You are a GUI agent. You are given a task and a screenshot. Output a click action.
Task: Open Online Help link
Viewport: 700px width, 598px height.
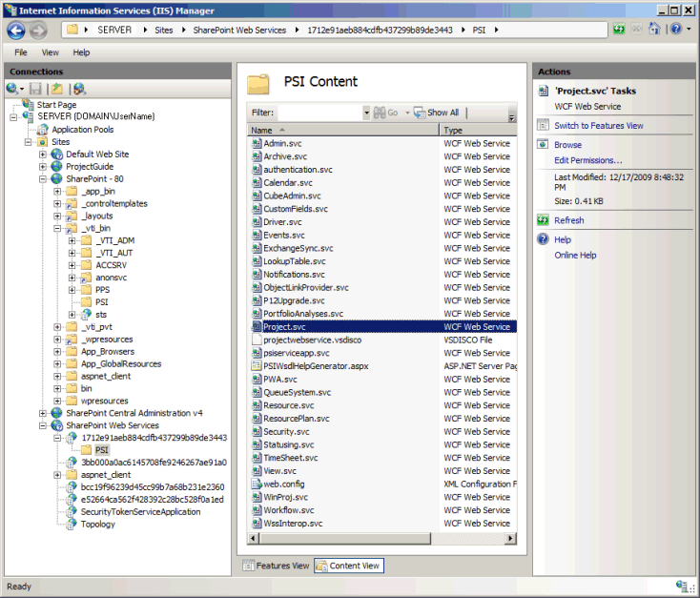[575, 255]
